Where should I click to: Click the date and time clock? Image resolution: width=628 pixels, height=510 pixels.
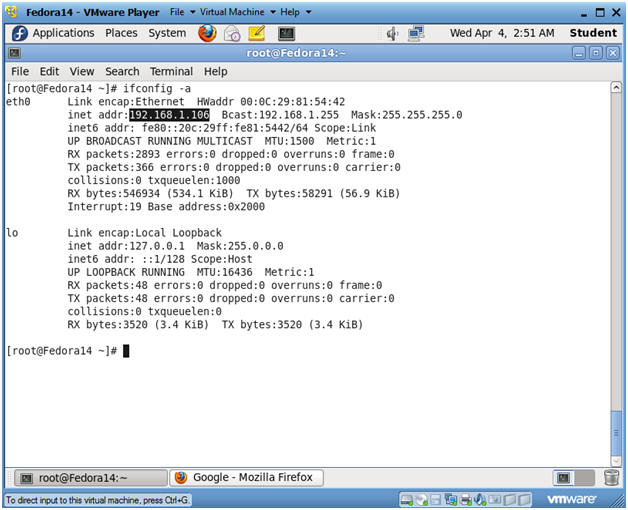point(502,33)
